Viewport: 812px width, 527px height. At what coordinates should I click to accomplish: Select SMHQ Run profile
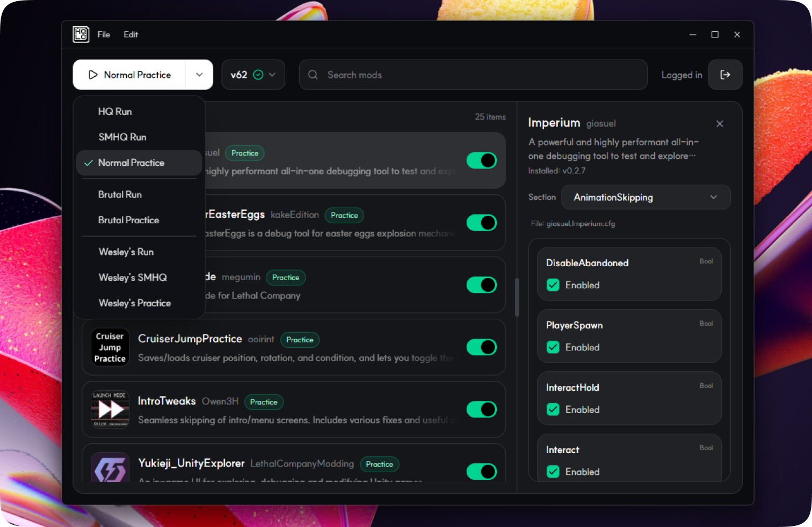(x=139, y=137)
